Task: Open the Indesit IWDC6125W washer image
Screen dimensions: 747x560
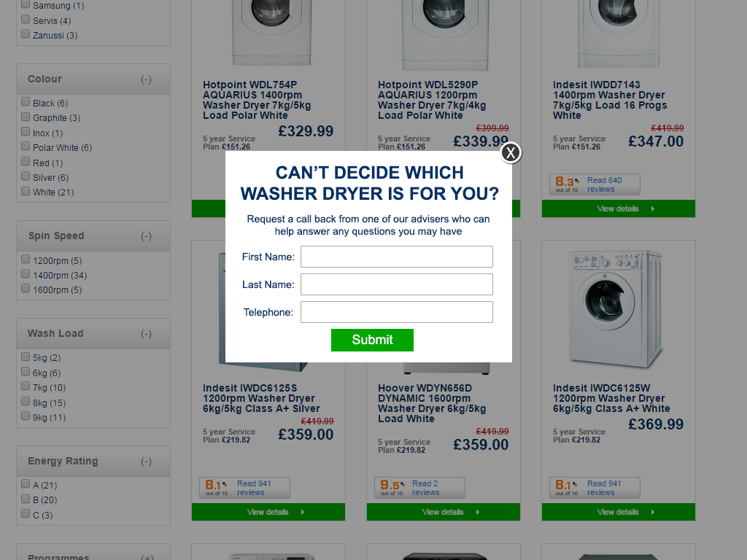Action: pos(616,308)
